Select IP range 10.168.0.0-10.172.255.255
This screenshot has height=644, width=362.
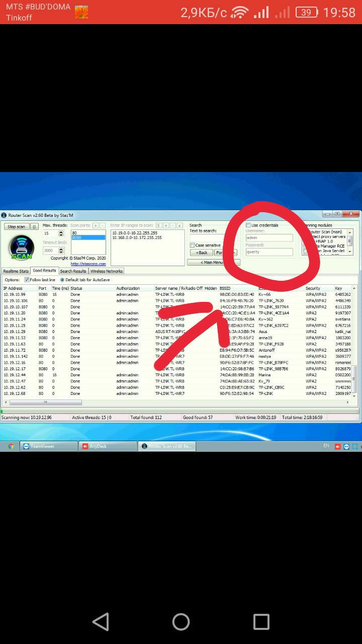[x=137, y=237]
